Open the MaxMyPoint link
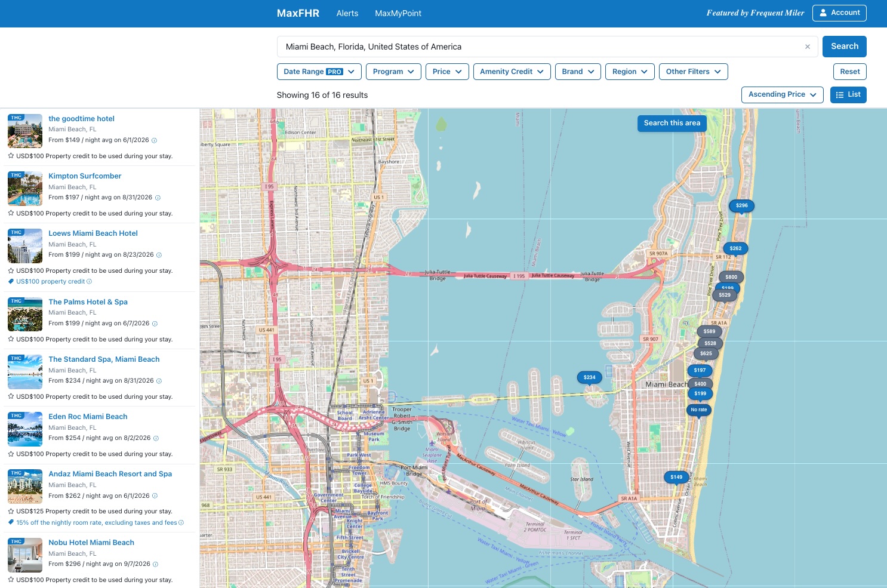The image size is (887, 588). (398, 13)
